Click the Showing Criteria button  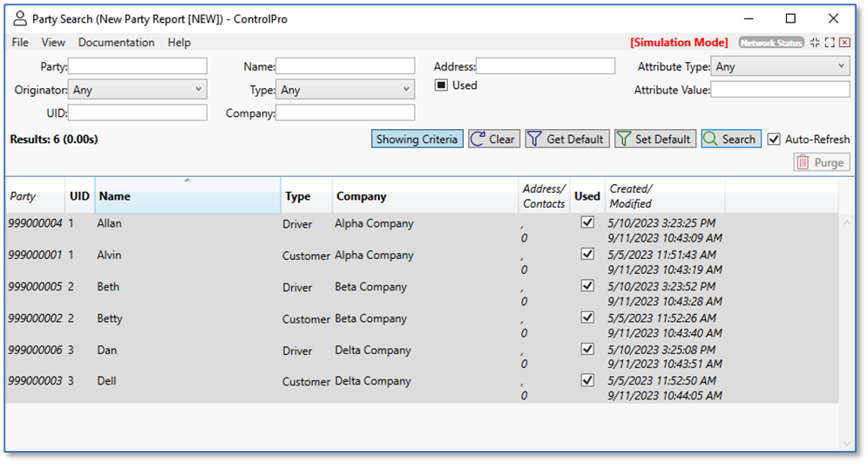point(417,140)
